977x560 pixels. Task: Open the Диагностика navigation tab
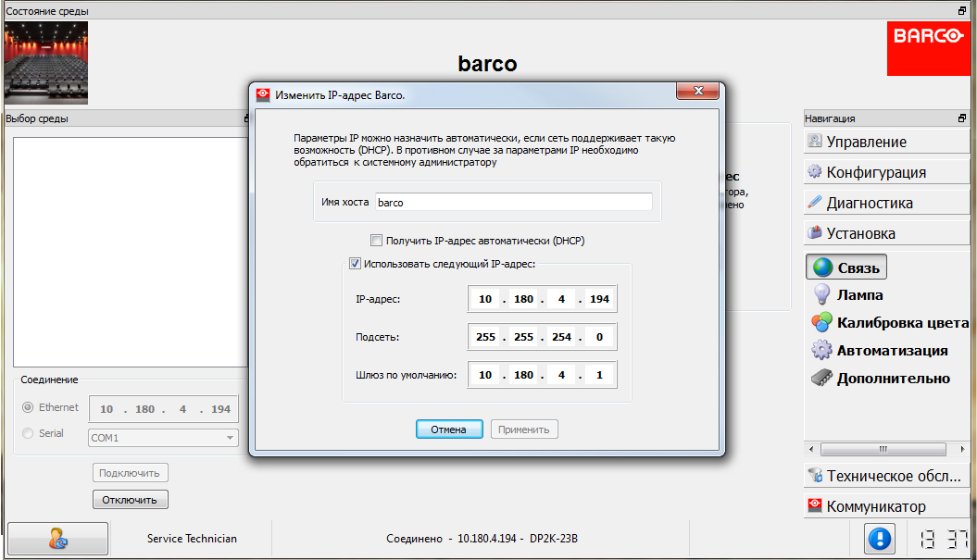coord(869,203)
